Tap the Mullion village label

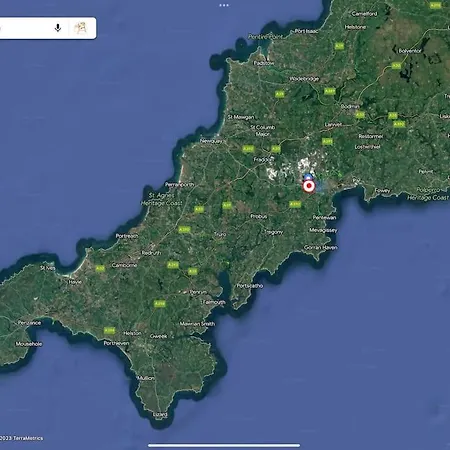(146, 378)
